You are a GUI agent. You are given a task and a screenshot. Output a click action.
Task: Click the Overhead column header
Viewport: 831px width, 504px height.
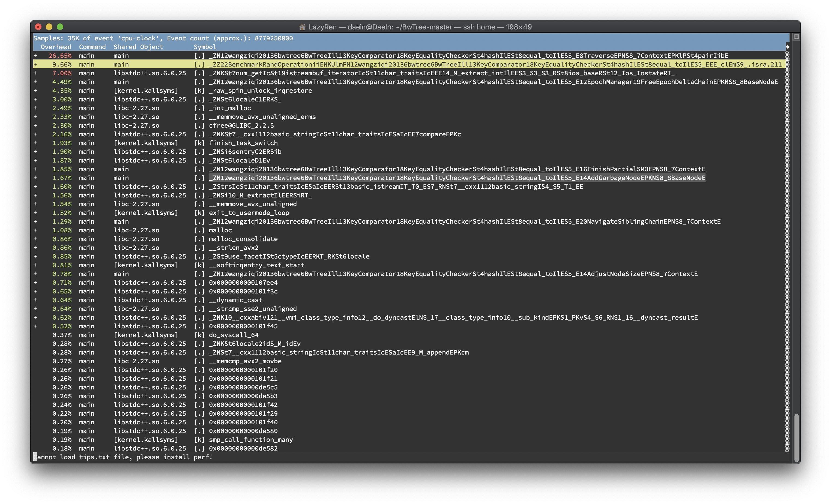tap(56, 47)
